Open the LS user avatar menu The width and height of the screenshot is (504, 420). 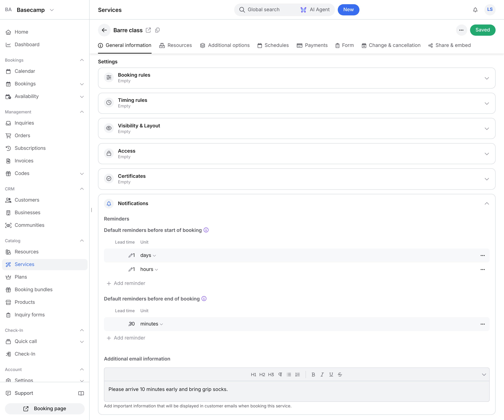490,10
